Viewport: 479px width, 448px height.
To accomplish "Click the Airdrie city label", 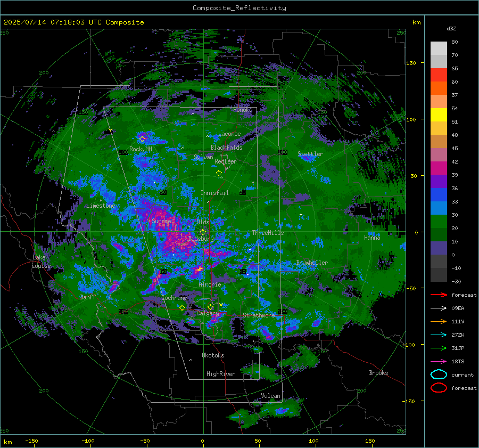I will tap(210, 284).
